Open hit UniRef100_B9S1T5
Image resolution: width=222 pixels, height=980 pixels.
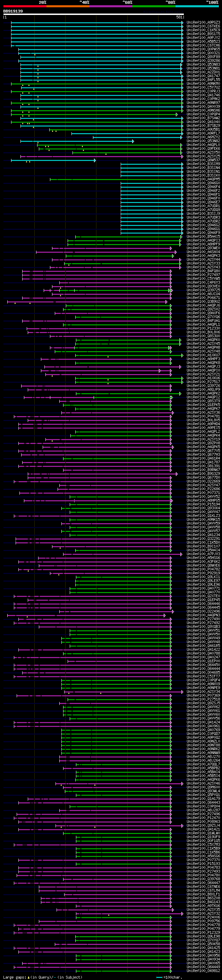coord(203,34)
